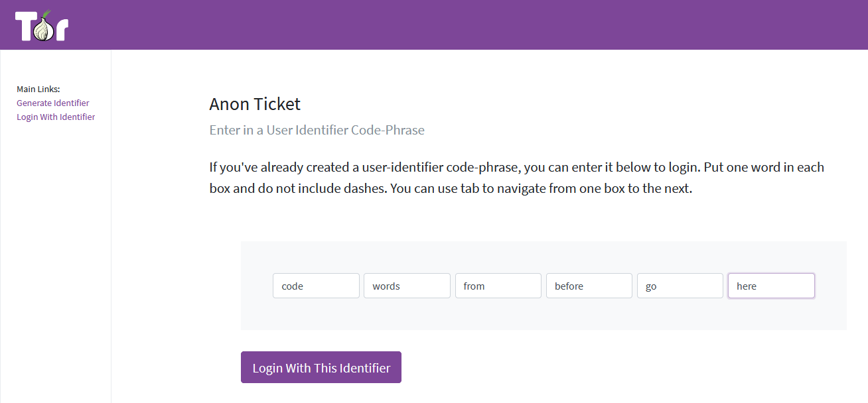Click into the third box containing "from"

click(498, 286)
